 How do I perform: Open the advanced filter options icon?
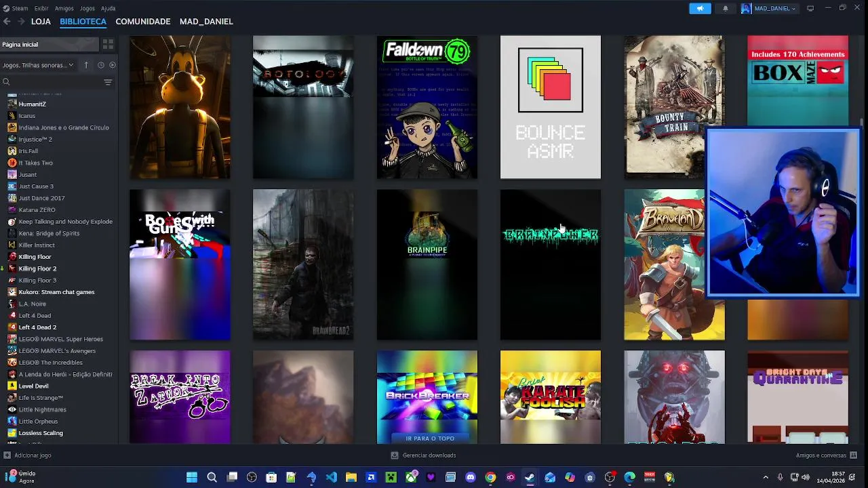(x=108, y=82)
